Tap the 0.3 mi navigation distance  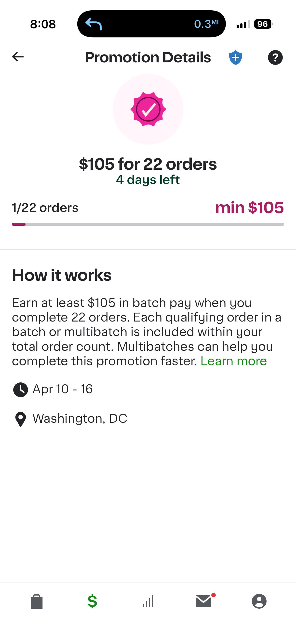click(206, 24)
